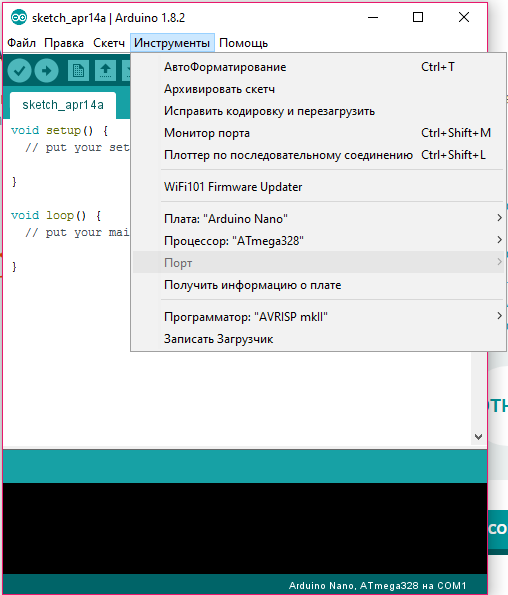
Task: Click the Open sketch up-arrow icon
Action: click(x=105, y=71)
